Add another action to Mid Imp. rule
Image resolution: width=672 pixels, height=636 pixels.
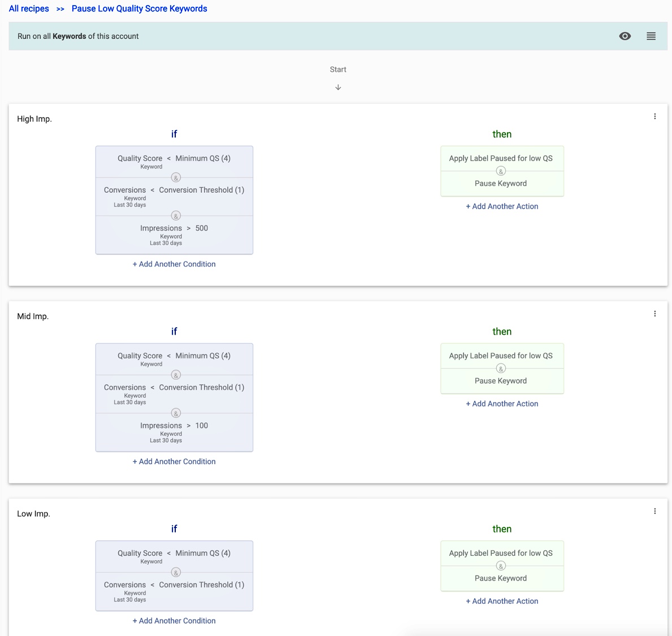502,404
